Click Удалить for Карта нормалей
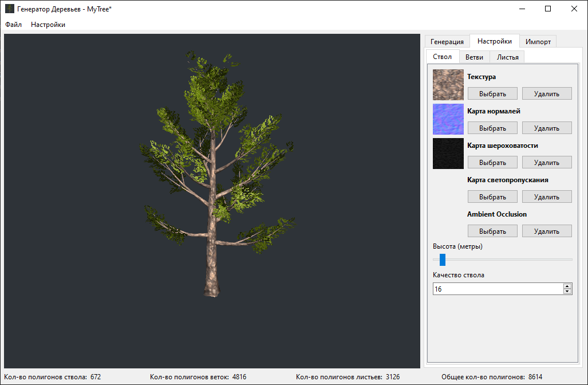This screenshot has height=385, width=588. coord(547,128)
